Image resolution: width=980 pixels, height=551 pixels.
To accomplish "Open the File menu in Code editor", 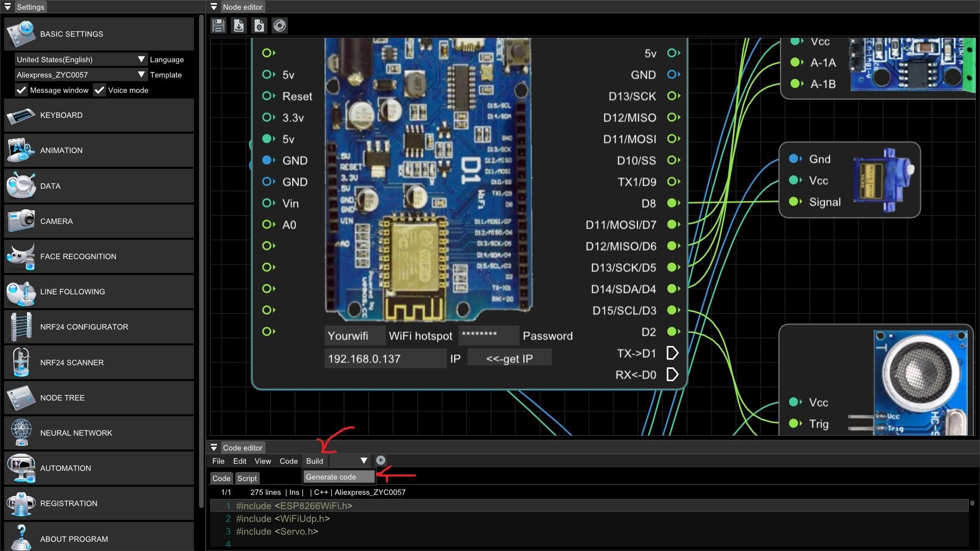I will 218,461.
